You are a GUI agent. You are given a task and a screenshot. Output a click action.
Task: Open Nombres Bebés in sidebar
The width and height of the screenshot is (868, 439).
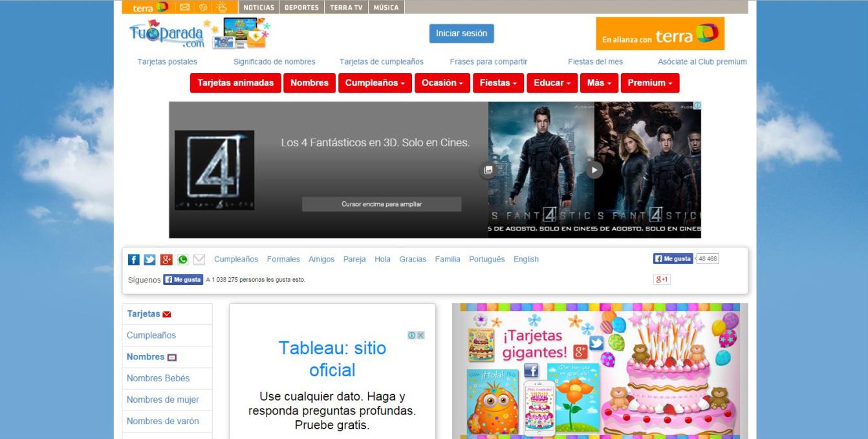(x=158, y=378)
